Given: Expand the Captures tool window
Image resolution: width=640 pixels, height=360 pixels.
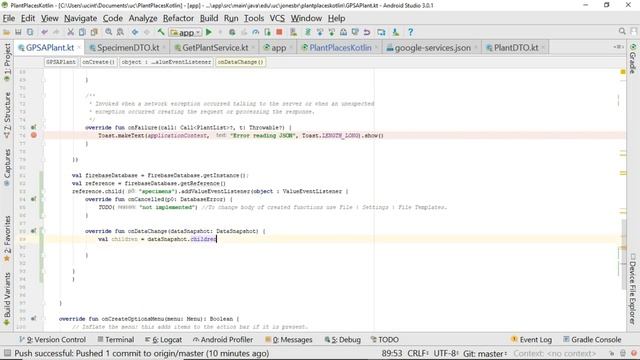Looking at the screenshot, I should pyautogui.click(x=7, y=167).
